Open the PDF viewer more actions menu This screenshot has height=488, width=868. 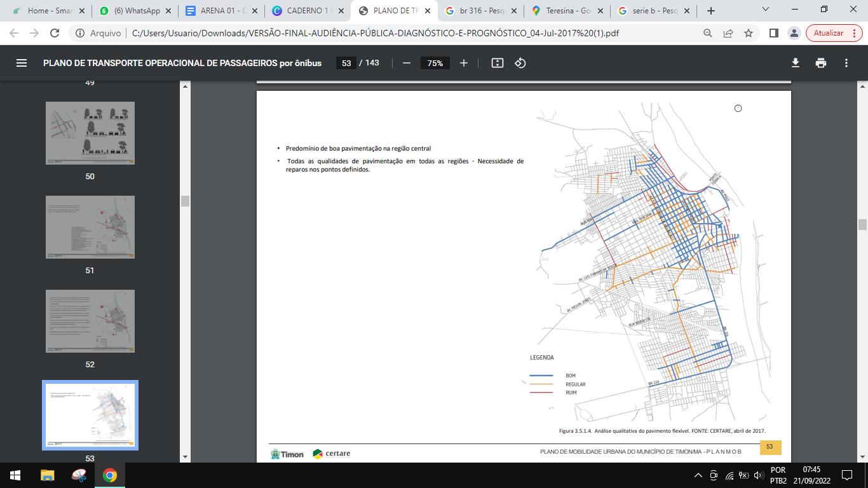[846, 63]
